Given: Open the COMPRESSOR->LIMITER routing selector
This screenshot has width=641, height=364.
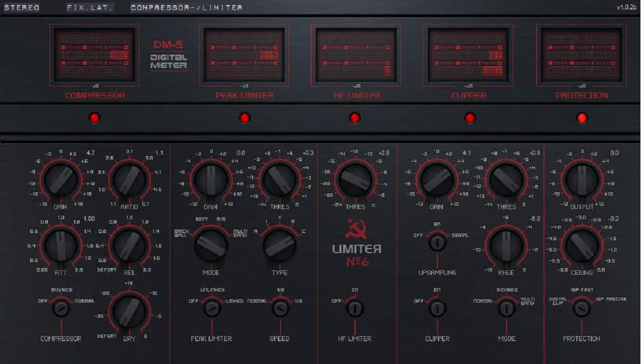Looking at the screenshot, I should pyautogui.click(x=186, y=7).
